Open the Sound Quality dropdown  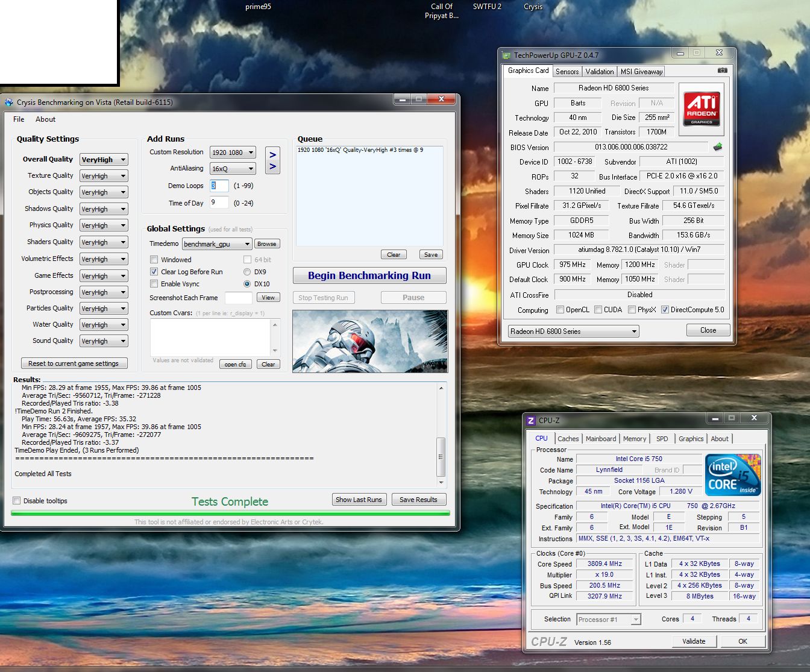(x=104, y=341)
